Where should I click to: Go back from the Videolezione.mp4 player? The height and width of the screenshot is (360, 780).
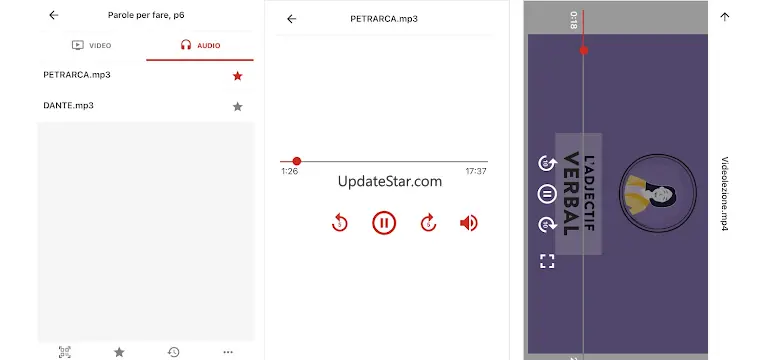coord(725,16)
